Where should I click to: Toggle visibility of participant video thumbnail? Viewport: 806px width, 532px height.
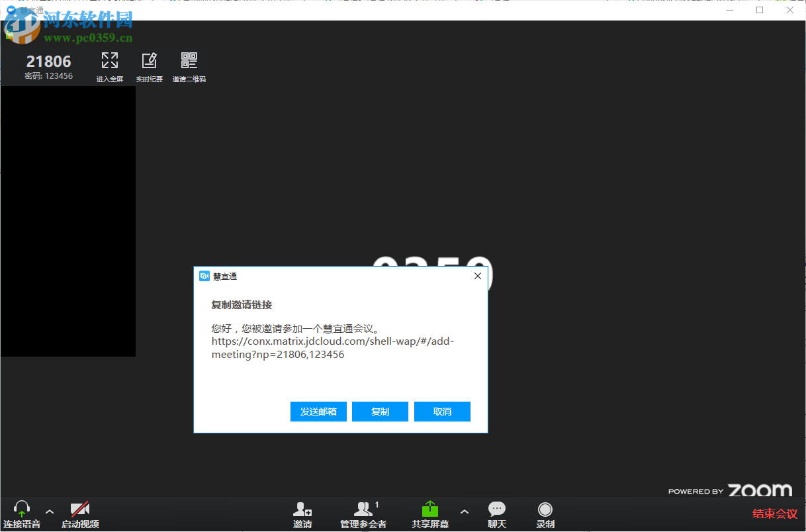68,222
